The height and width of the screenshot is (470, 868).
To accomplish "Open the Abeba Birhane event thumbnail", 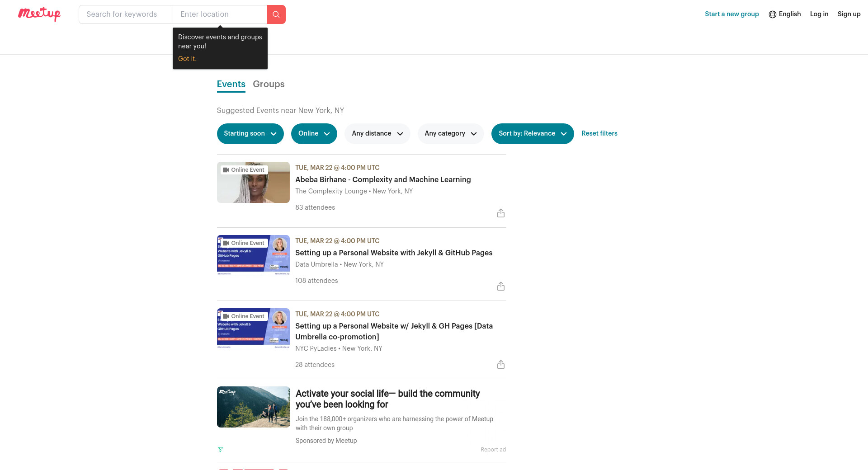I will point(253,183).
